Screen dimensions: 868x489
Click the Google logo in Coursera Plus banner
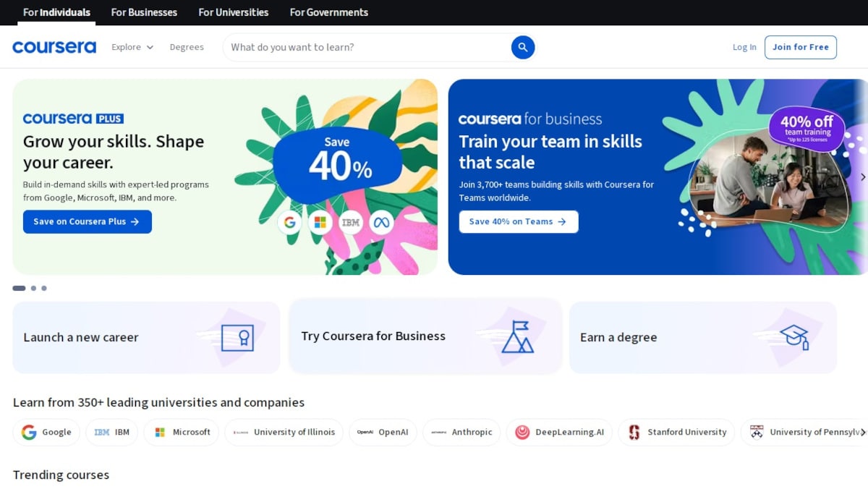point(290,223)
